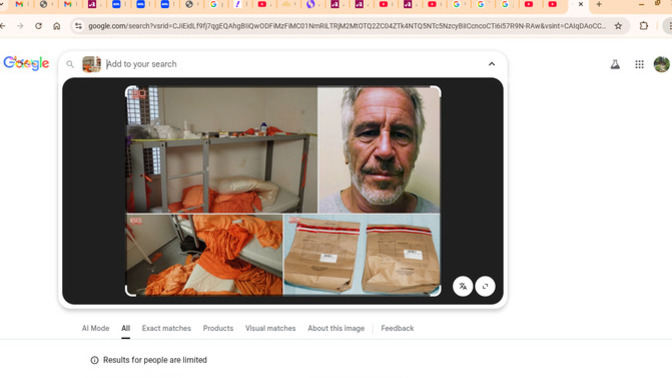
Task: Reload the page
Action: pos(39,26)
